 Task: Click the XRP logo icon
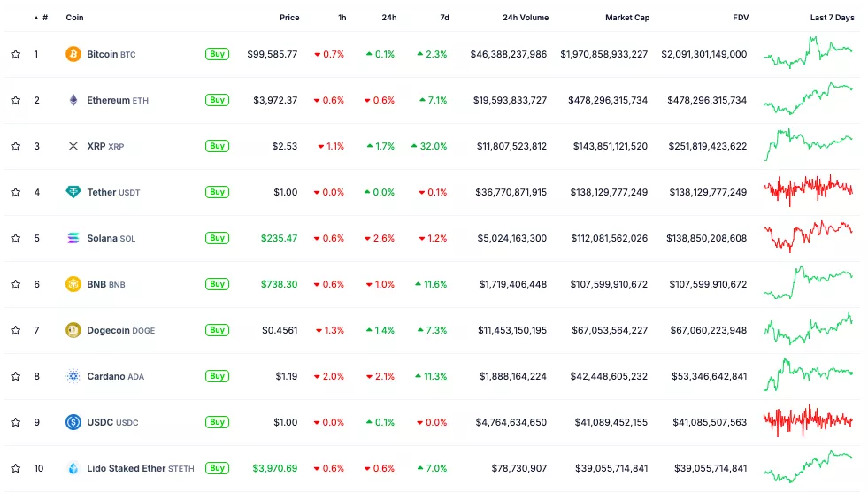(x=73, y=146)
